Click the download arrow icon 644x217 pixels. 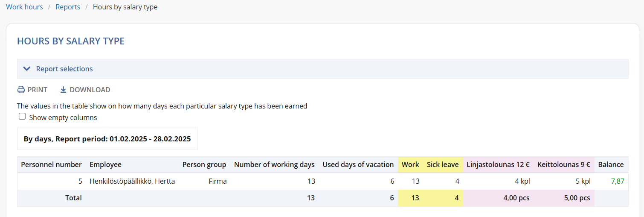[x=63, y=90]
